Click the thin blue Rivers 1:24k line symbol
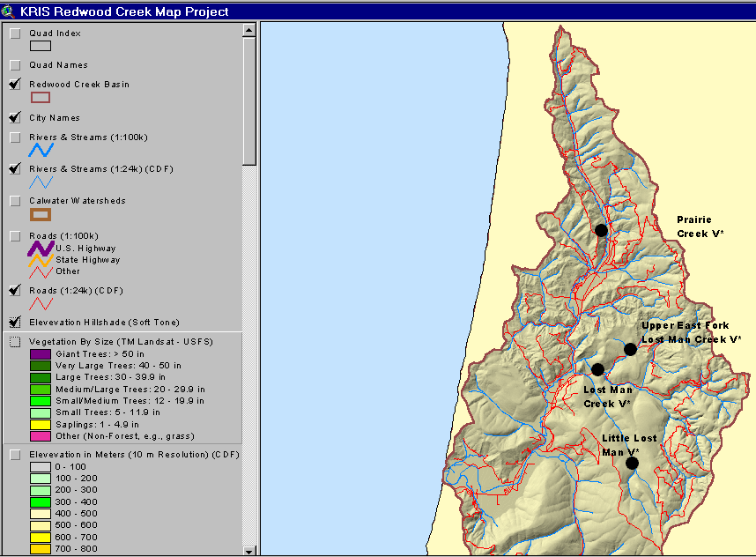Image resolution: width=756 pixels, height=557 pixels. point(41,182)
